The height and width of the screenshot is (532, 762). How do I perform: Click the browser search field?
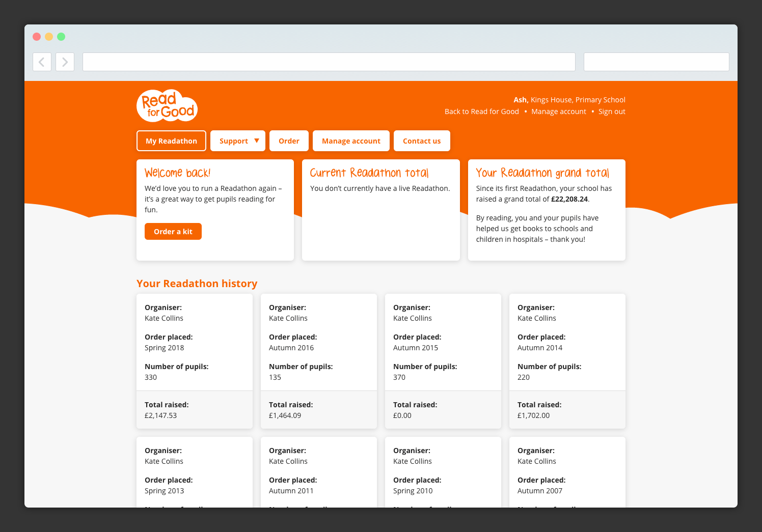point(657,62)
